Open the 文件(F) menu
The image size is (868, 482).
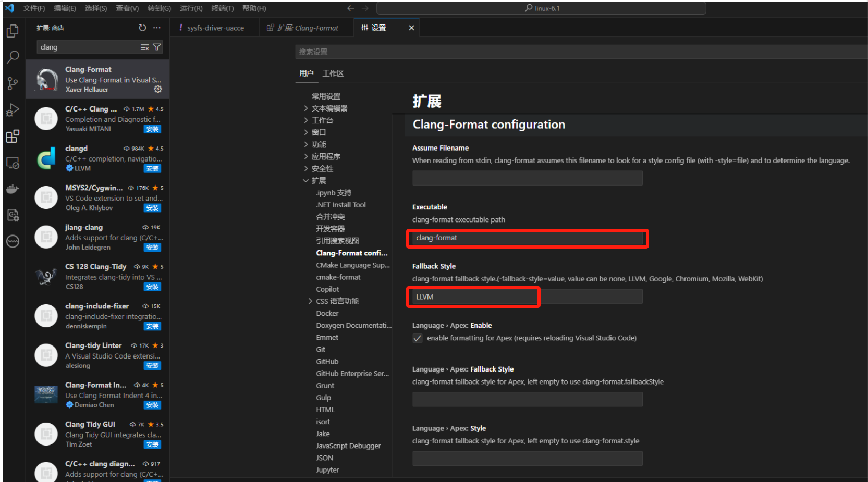click(x=34, y=8)
